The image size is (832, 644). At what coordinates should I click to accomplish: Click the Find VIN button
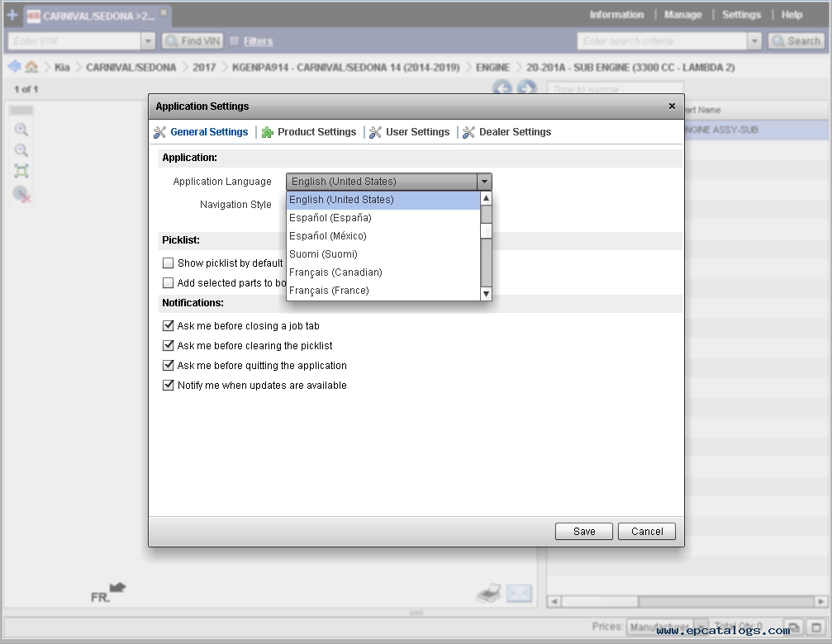pos(193,40)
